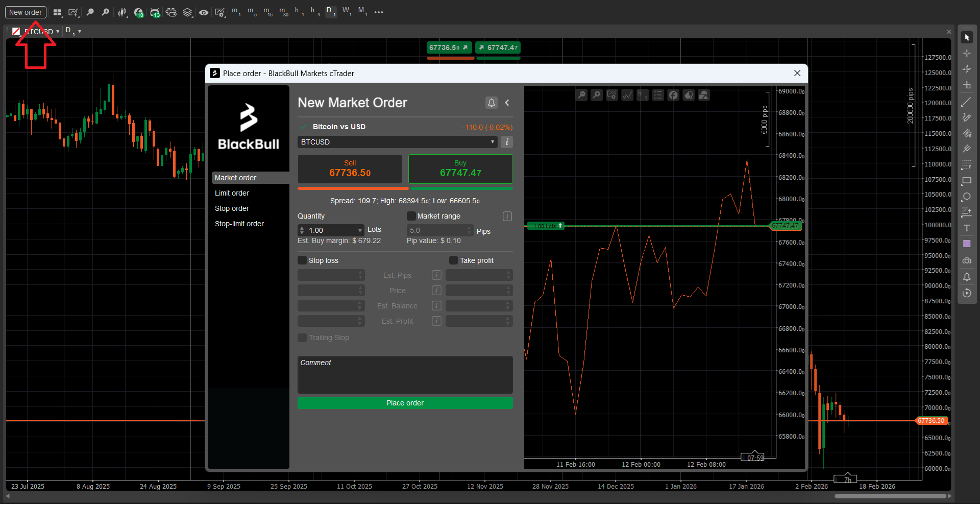Zoom out the main chart via toolbar
Screen dimensions: 980x505
(x=90, y=12)
